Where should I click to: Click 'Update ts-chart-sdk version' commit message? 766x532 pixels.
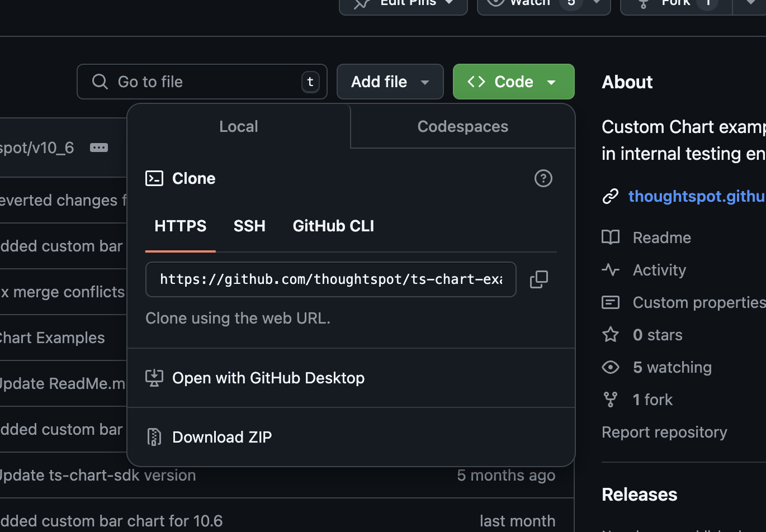[98, 476]
